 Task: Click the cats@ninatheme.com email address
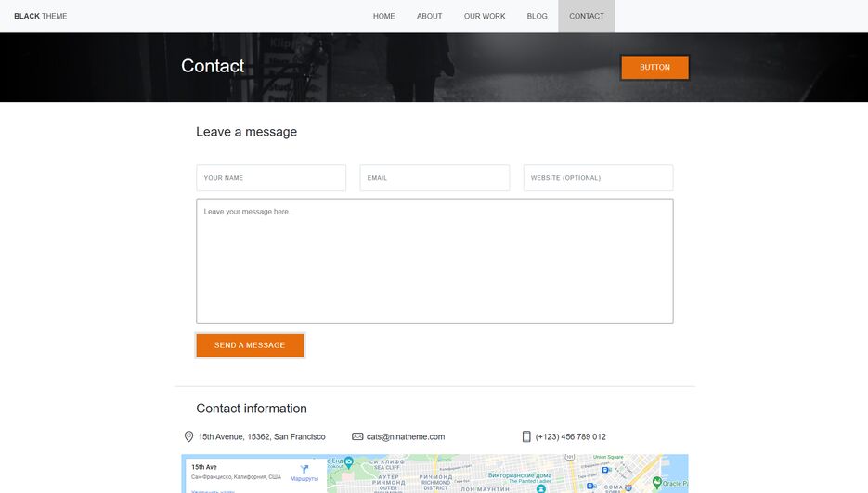click(405, 436)
